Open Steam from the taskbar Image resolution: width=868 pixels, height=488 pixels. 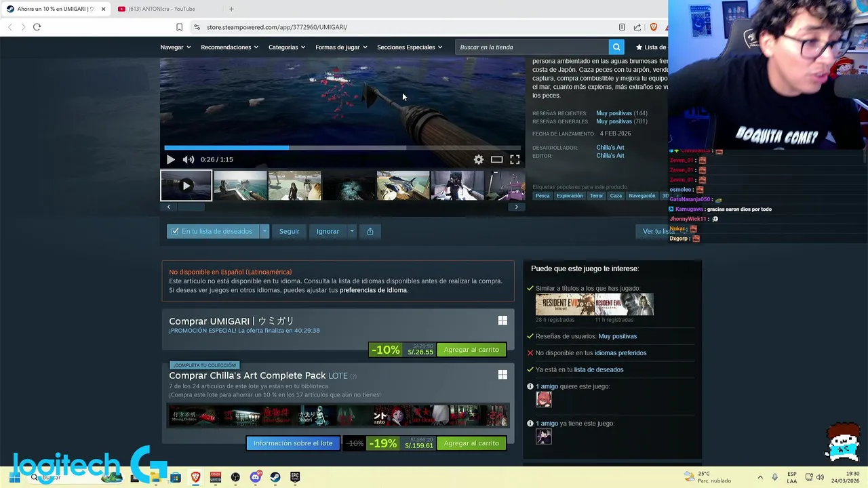tap(275, 477)
